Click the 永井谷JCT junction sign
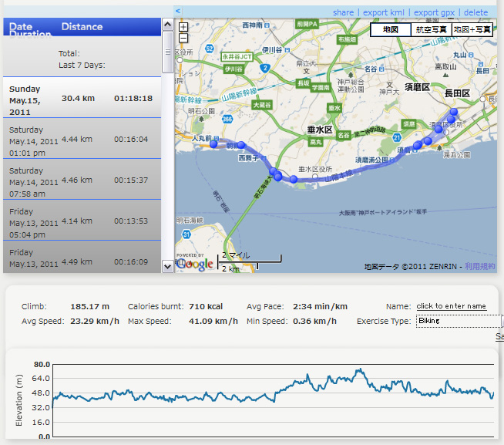 [237, 57]
